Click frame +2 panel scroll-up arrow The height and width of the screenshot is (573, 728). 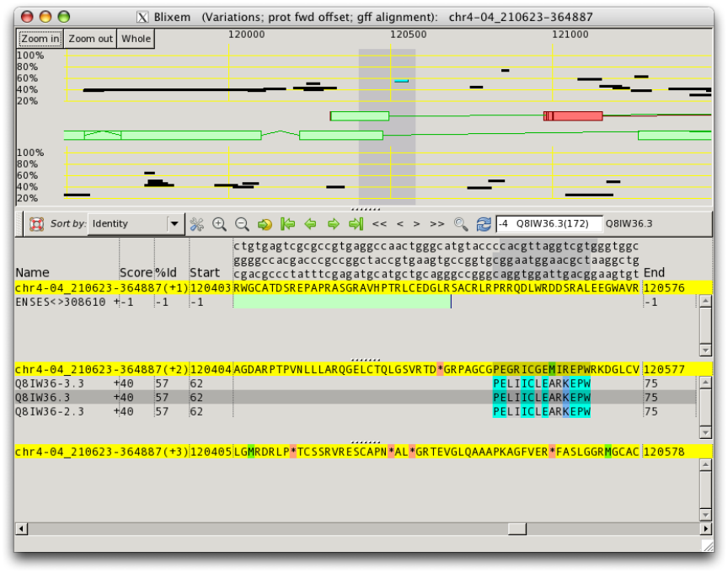(x=705, y=383)
